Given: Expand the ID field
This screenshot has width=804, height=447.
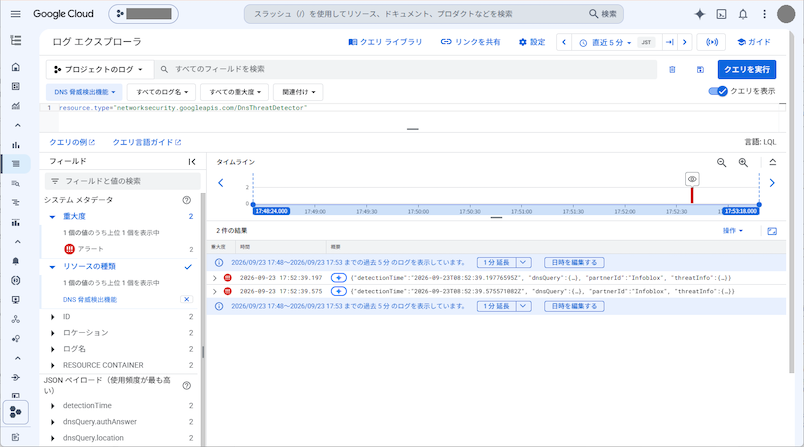Looking at the screenshot, I should [52, 317].
